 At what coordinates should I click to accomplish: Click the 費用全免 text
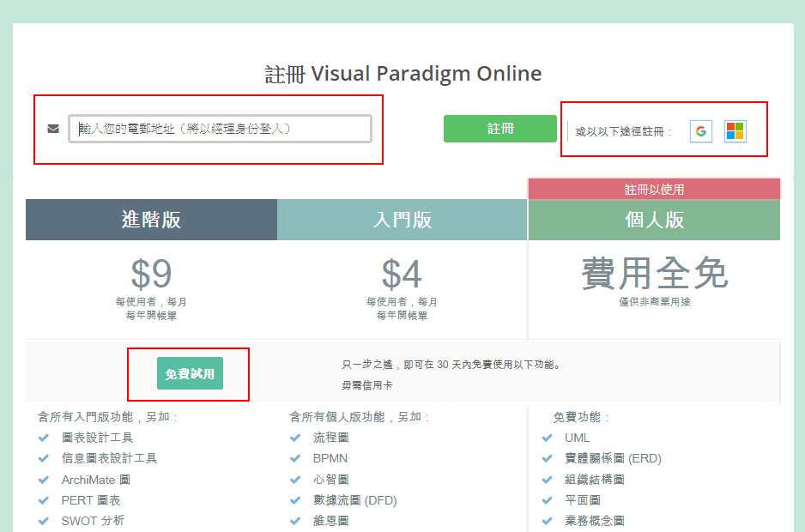click(655, 273)
